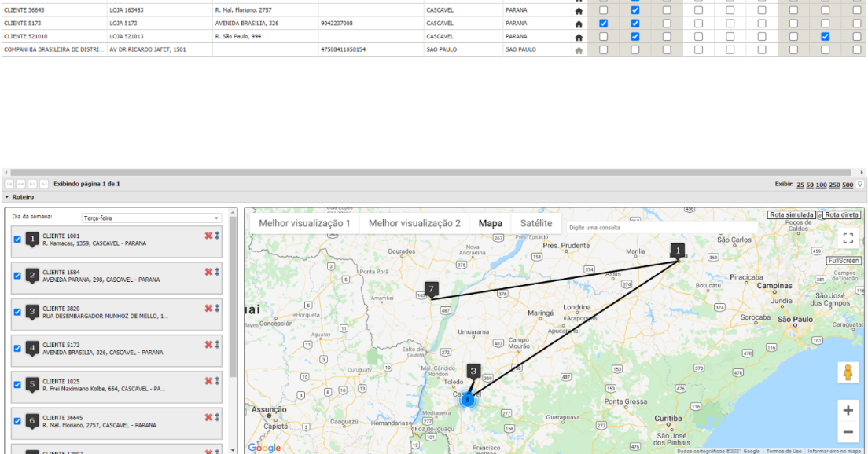Click reorder arrows icon for CLIENTE 36645 route item
The image size is (868, 454).
click(217, 418)
